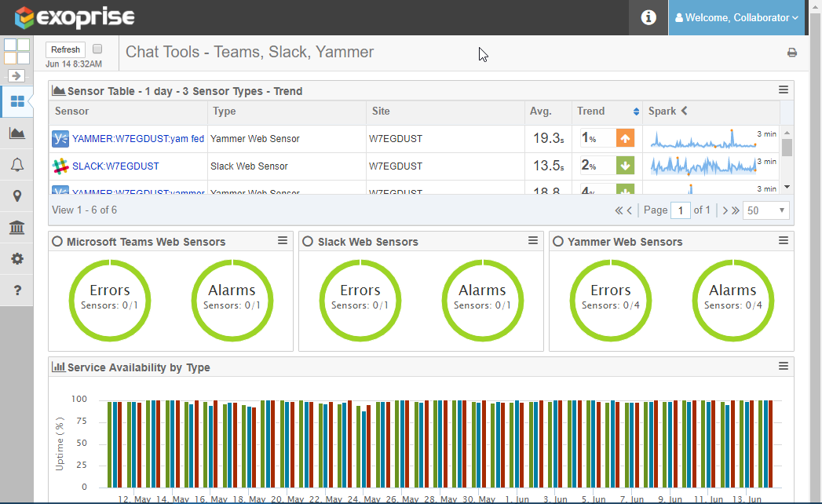Collapse the Spark column chevron
822x504 pixels.
684,111
